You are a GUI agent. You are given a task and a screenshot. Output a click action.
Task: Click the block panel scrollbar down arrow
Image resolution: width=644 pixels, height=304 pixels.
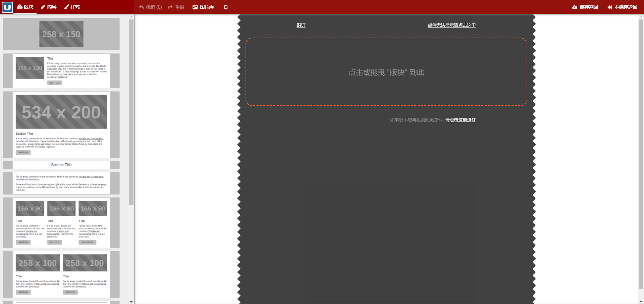point(131,302)
